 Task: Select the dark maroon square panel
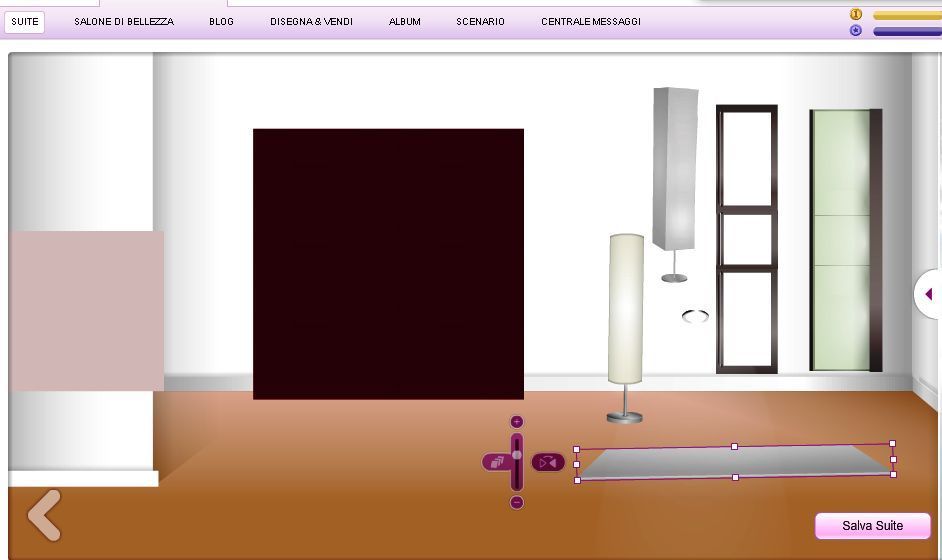pyautogui.click(x=388, y=264)
